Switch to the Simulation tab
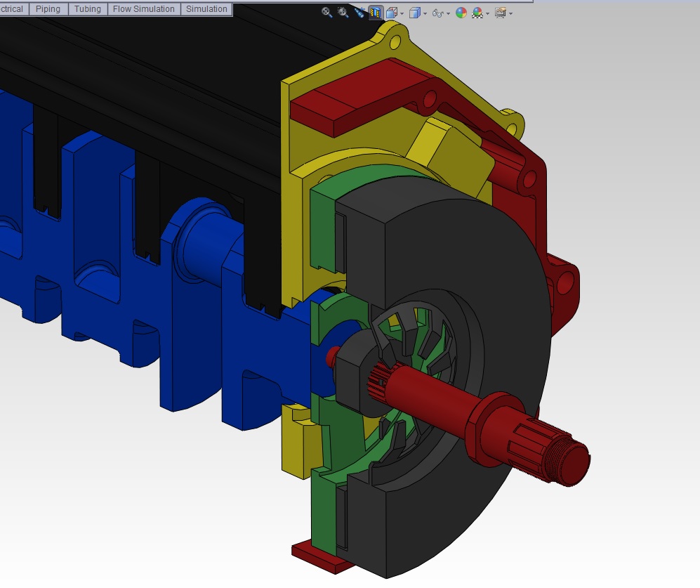 (206, 9)
